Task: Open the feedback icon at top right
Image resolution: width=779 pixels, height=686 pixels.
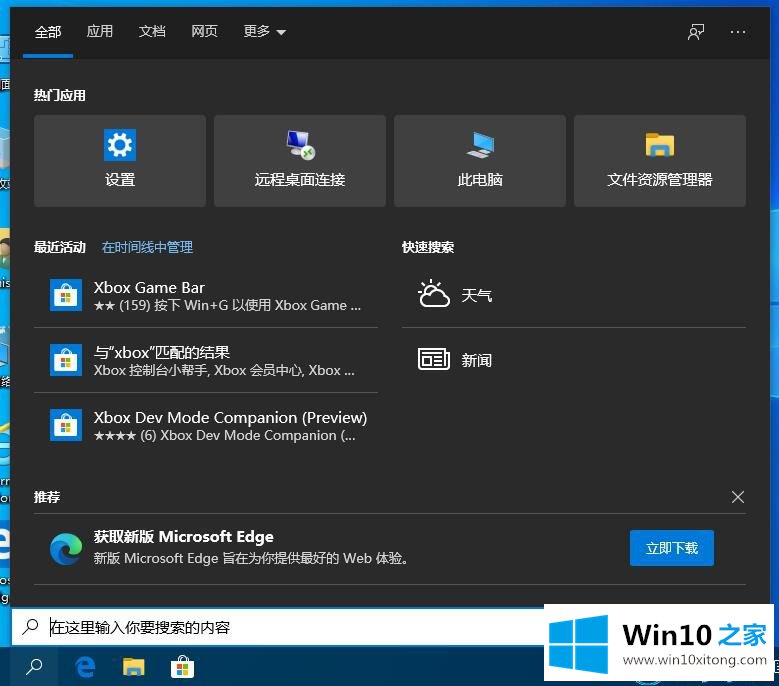Action: click(696, 32)
